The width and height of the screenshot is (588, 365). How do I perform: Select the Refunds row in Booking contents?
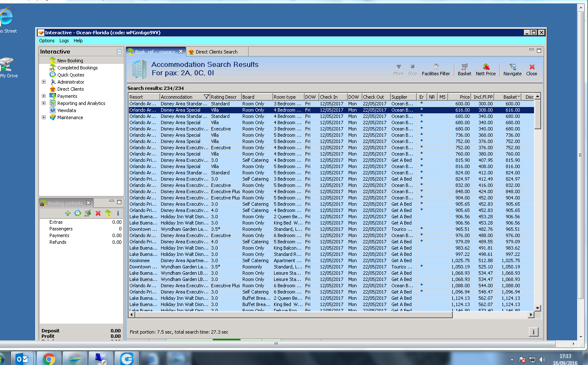81,242
